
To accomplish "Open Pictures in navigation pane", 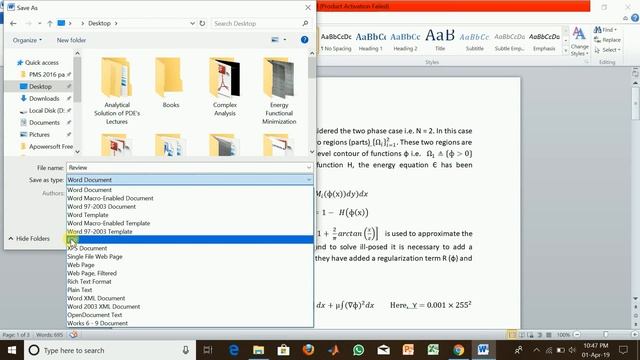I will [39, 134].
